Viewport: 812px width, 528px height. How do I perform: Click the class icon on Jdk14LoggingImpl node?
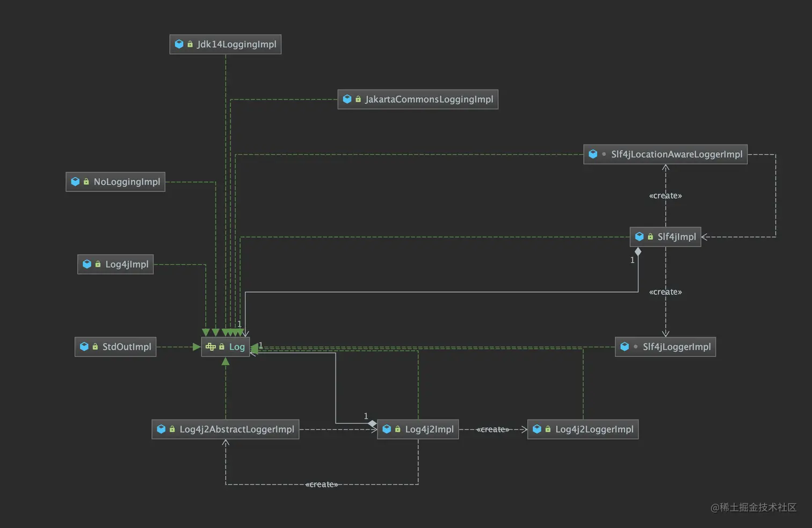point(179,44)
